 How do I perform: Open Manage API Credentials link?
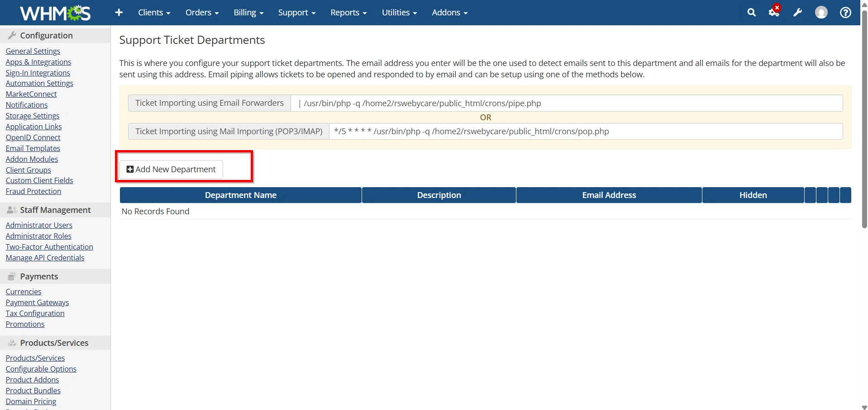(x=45, y=258)
